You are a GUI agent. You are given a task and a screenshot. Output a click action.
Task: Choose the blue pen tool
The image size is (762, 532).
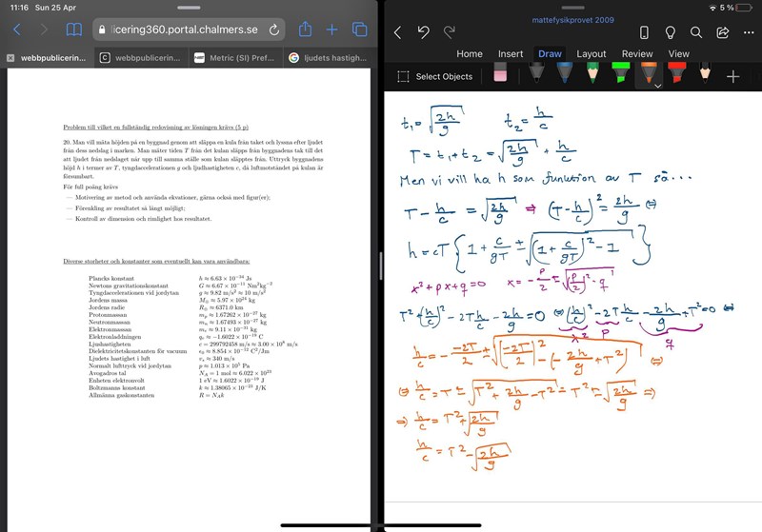[565, 75]
